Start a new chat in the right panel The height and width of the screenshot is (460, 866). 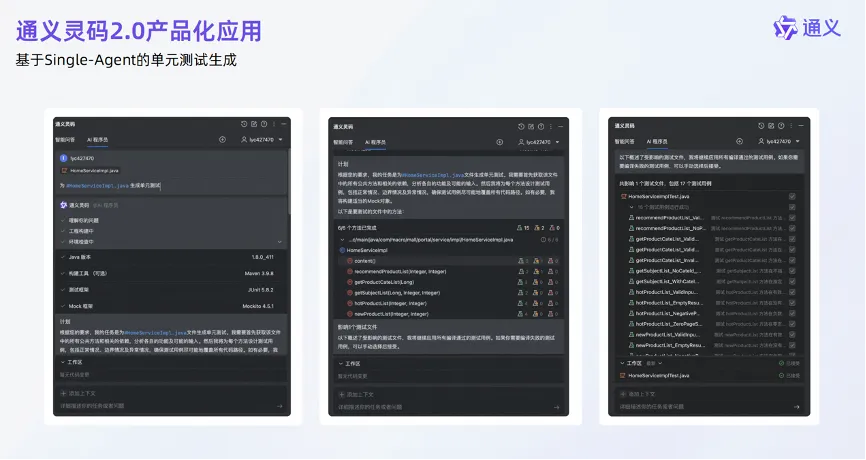click(770, 126)
